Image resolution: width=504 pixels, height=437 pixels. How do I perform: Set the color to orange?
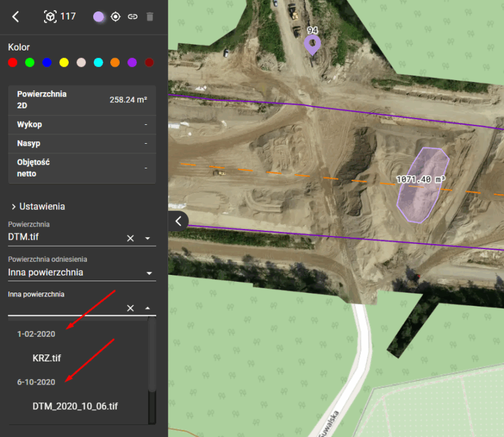(x=115, y=62)
